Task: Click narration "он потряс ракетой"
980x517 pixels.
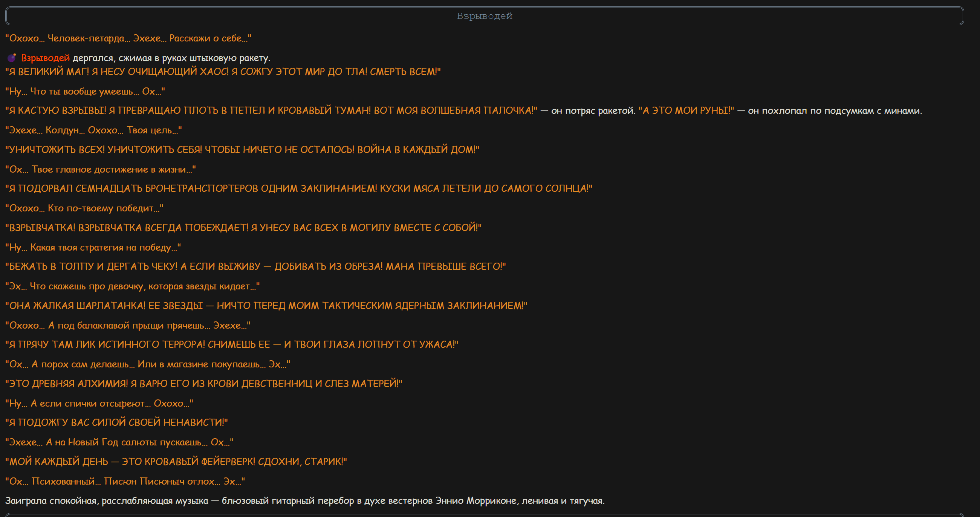Action: point(593,111)
